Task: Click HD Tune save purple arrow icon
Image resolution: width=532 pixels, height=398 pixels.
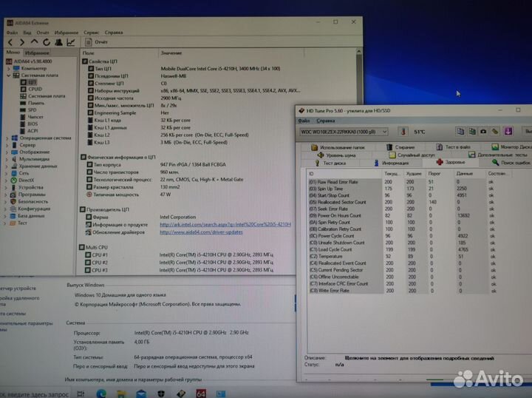Action: (508, 132)
